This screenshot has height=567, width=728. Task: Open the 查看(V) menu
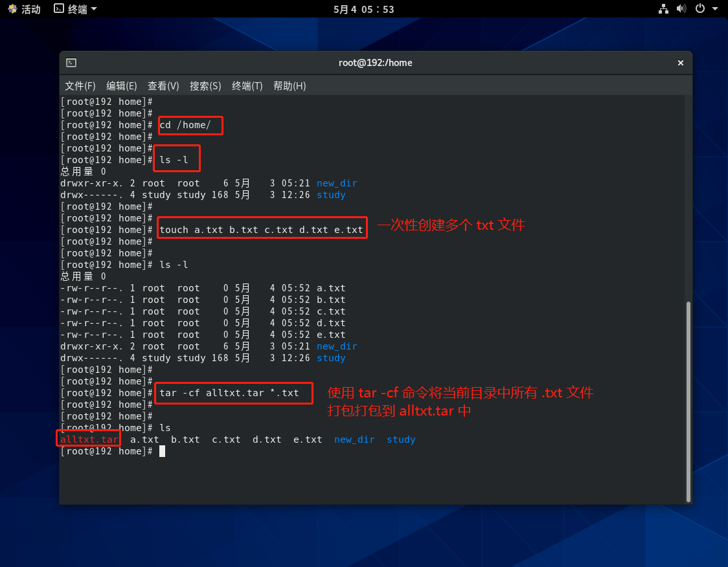click(x=163, y=86)
